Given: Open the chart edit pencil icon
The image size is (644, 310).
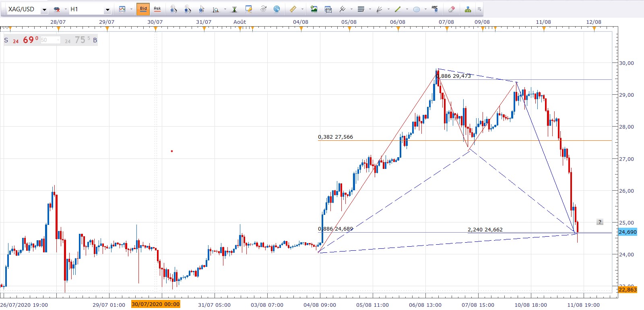Looking at the screenshot, I should [249, 9].
